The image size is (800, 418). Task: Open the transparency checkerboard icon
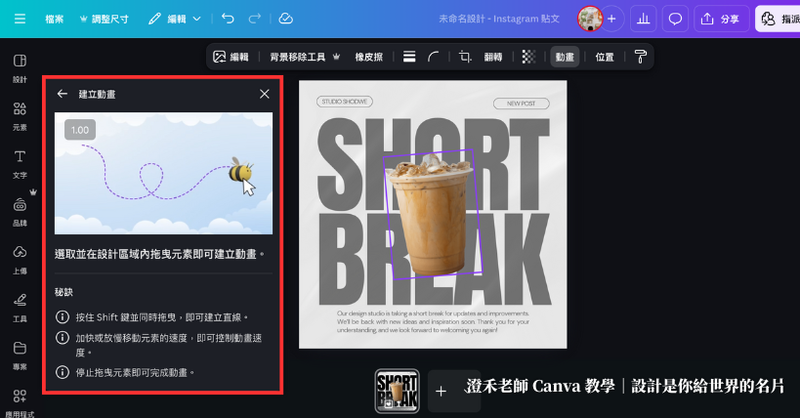529,57
